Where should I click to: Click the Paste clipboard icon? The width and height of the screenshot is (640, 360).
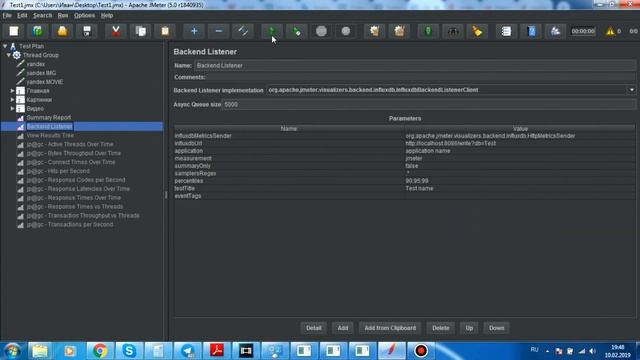point(165,31)
